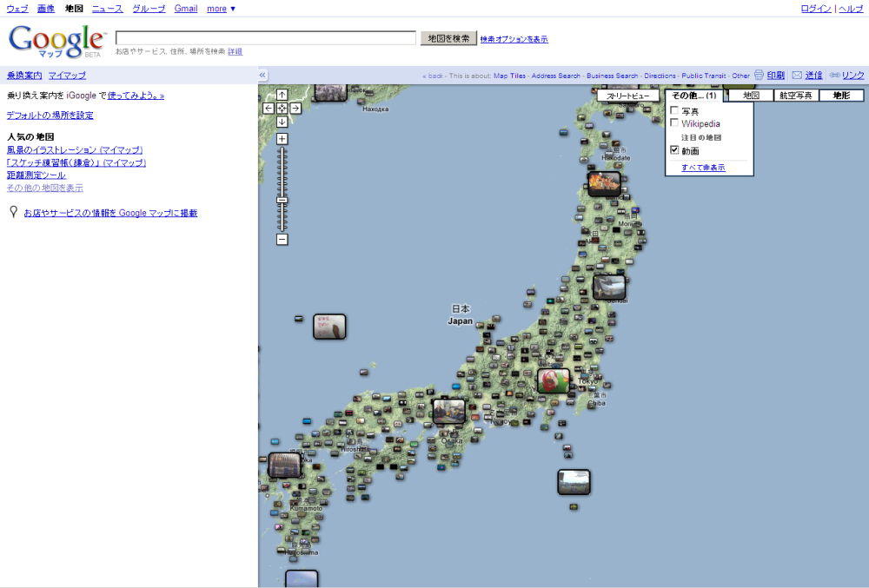
Task: Pan the map right with the arrow button
Action: [295, 109]
